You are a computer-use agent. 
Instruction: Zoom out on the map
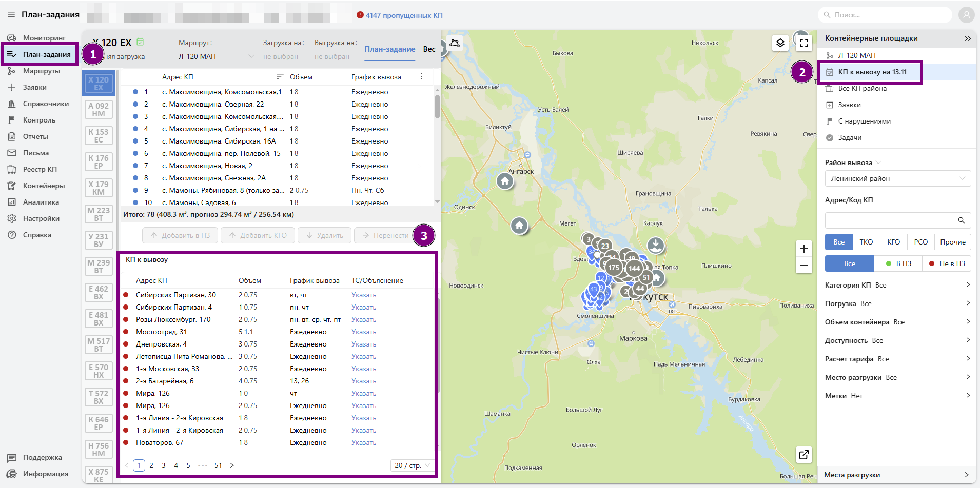(803, 265)
